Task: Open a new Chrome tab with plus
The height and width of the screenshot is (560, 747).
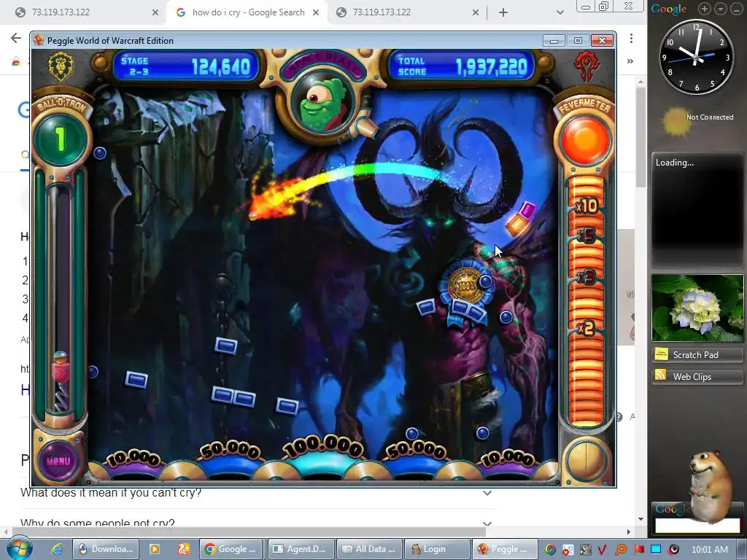Action: point(503,12)
